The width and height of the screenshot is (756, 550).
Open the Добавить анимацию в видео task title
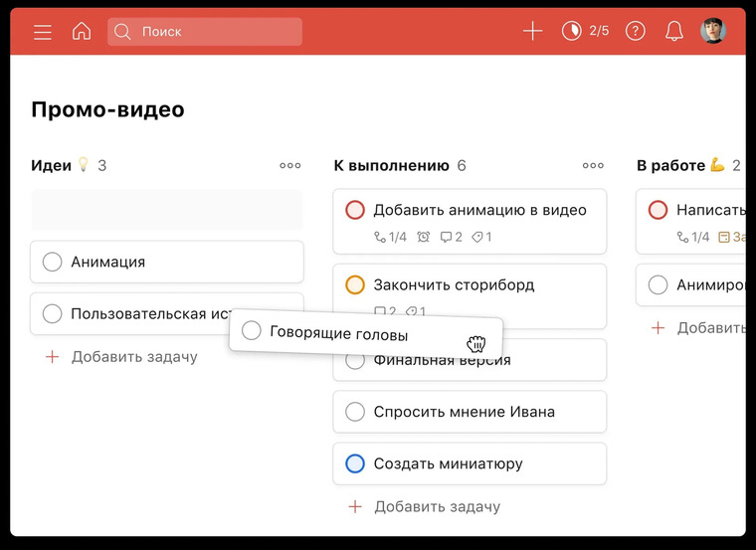pyautogui.click(x=480, y=210)
